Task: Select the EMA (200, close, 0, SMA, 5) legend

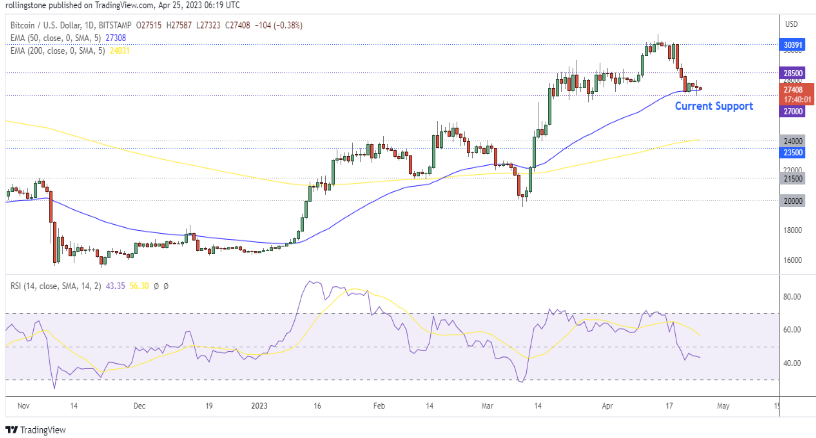Action: pyautogui.click(x=57, y=51)
